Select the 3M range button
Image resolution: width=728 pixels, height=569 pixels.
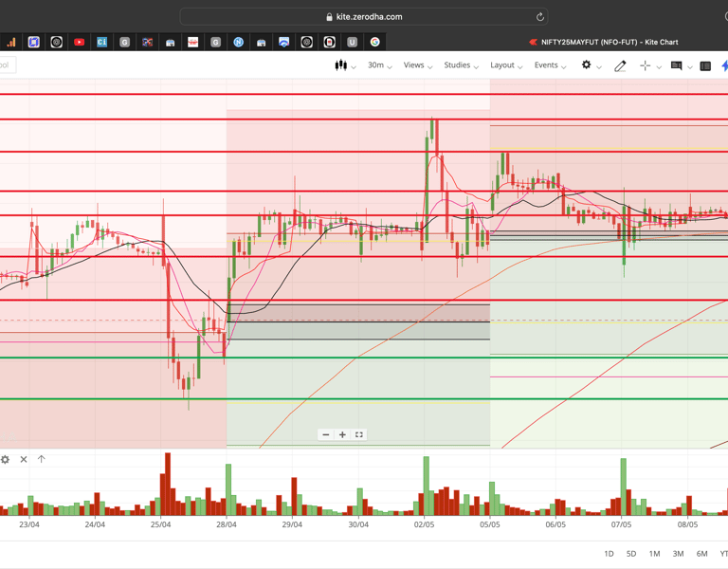678,554
